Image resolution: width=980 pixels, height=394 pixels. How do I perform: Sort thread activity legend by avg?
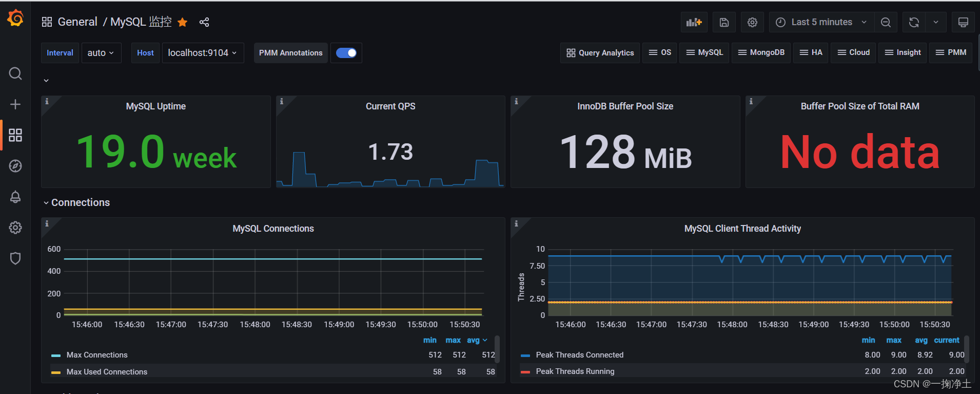pos(921,340)
